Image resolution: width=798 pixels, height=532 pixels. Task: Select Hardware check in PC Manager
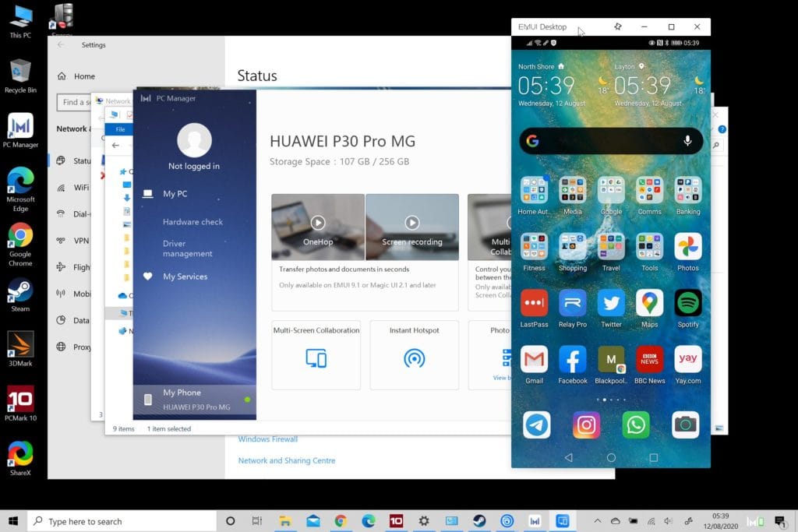(x=192, y=222)
